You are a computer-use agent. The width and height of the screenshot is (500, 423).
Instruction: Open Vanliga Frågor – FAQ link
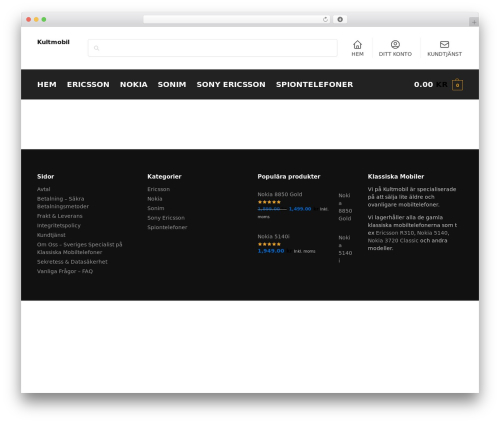pyautogui.click(x=65, y=271)
